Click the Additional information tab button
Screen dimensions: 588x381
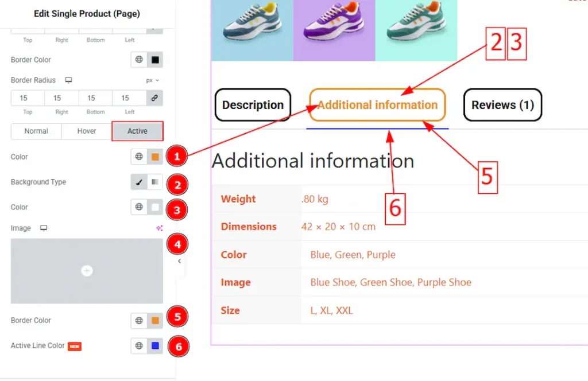coord(377,105)
